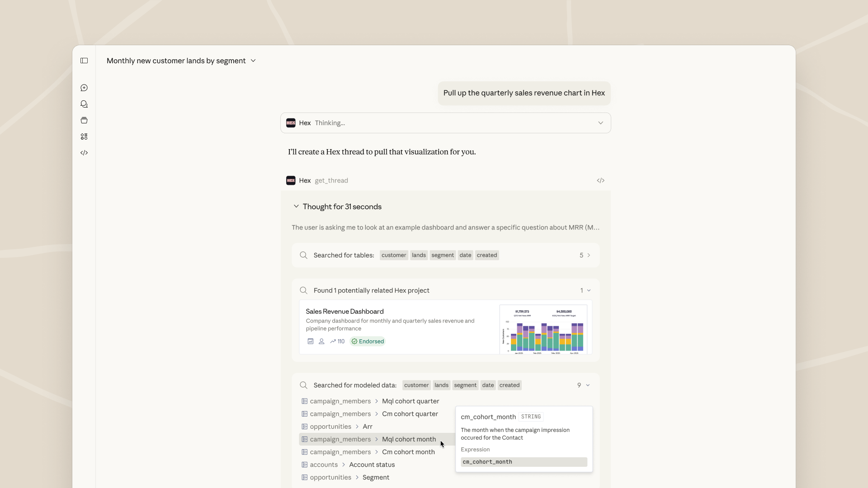Screen dimensions: 868x488
Task: Select the integrations shapes icon in sidebar
Action: 84,136
